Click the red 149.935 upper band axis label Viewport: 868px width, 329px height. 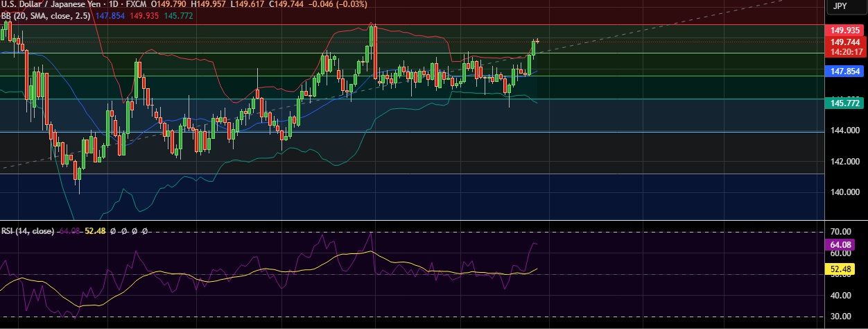(x=845, y=31)
